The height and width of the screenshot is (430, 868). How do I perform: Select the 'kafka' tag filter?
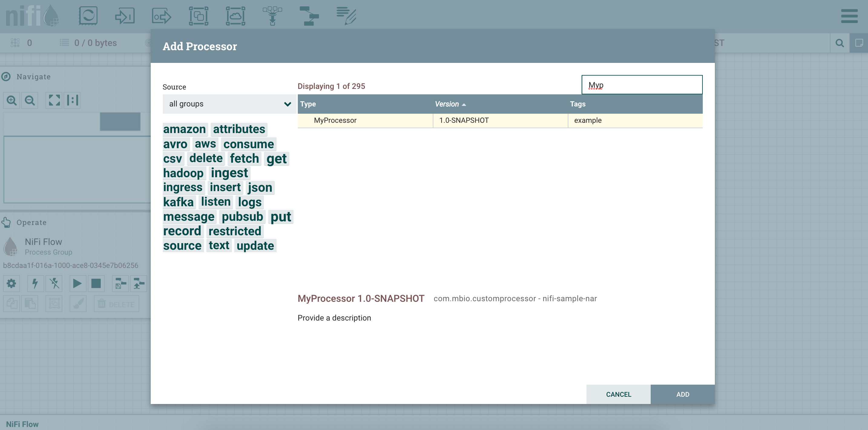(x=178, y=201)
